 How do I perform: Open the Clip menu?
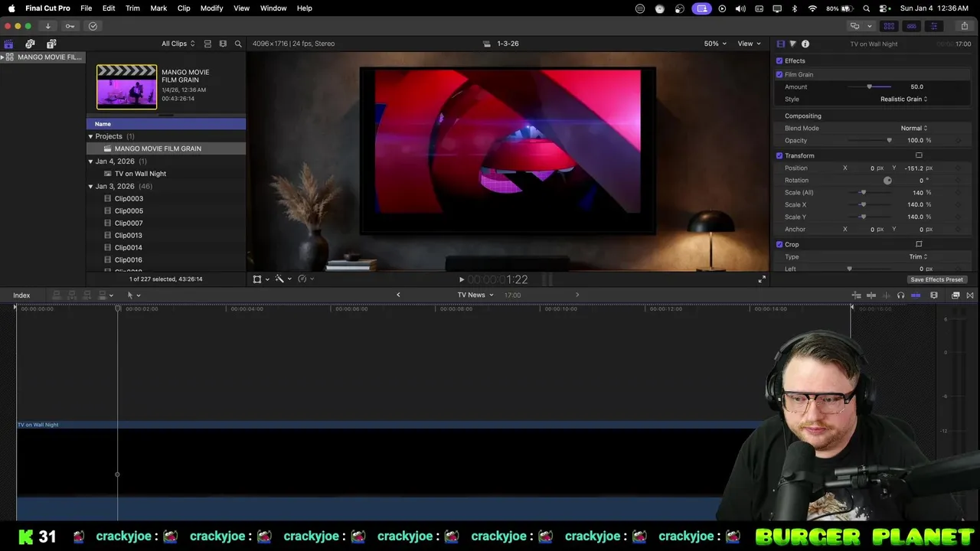pyautogui.click(x=184, y=8)
